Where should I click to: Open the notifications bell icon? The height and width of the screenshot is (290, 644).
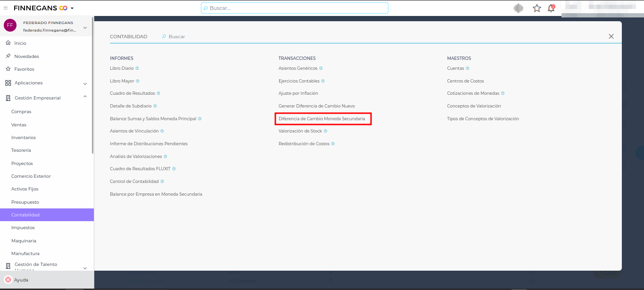pos(551,8)
